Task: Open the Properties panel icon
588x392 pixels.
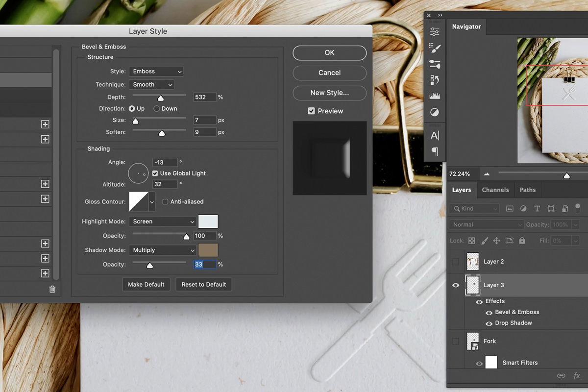Action: click(x=435, y=31)
